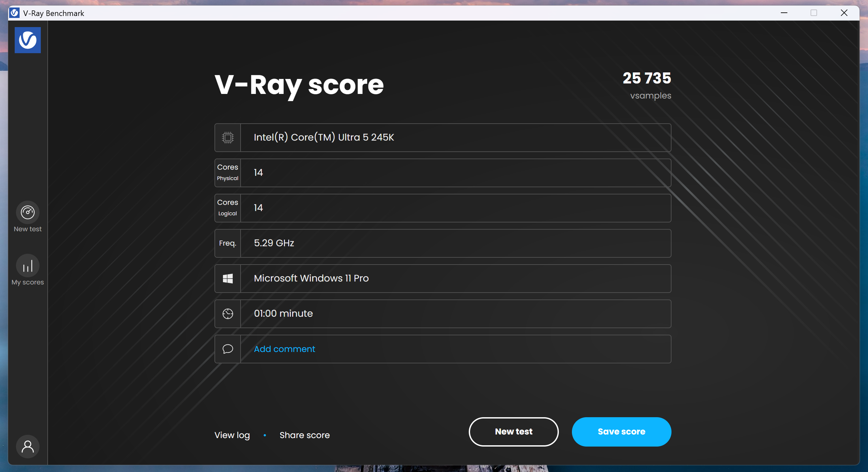Open the View log link
Image resolution: width=868 pixels, height=472 pixels.
[232, 435]
